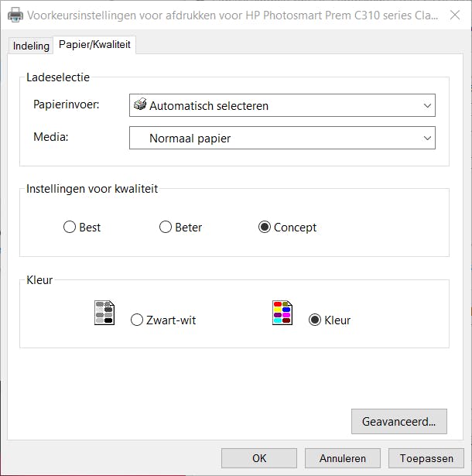Choose the Beter quality option
Viewport: 472px width, 476px height.
[166, 228]
